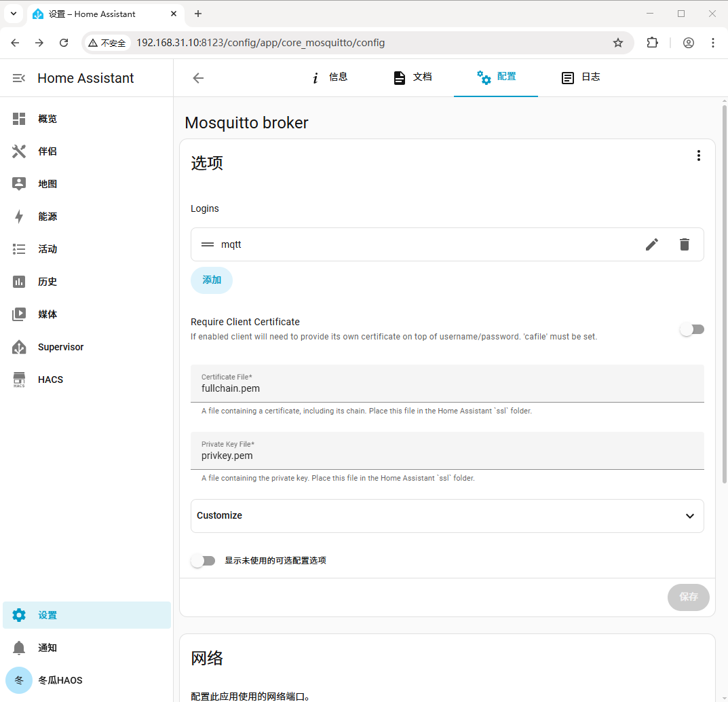728x702 pixels.
Task: Click the mqtt login name text
Action: pos(231,244)
